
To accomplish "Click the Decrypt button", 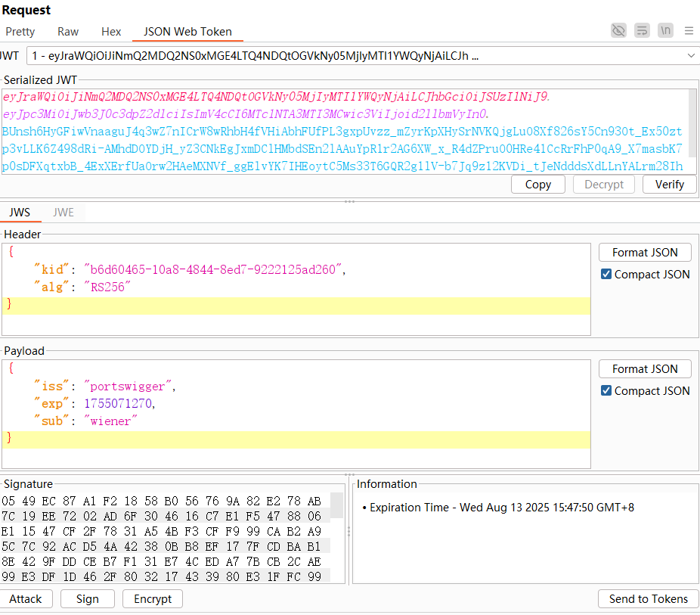I will coord(603,185).
